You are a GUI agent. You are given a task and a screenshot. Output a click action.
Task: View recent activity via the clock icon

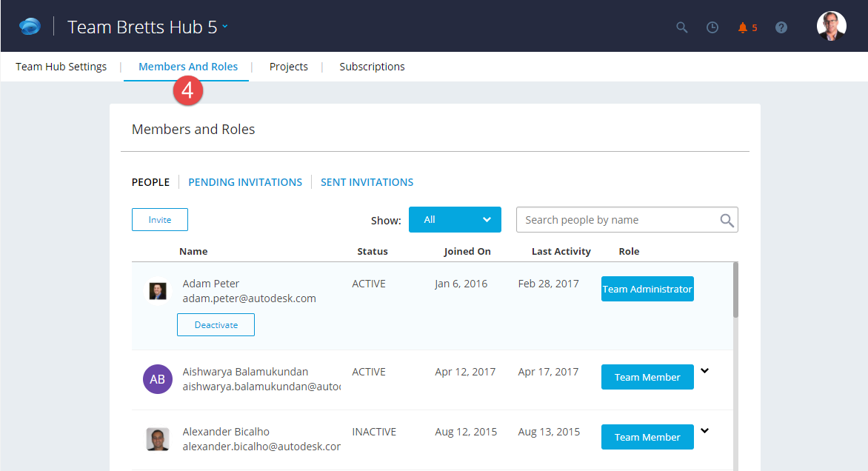(712, 26)
